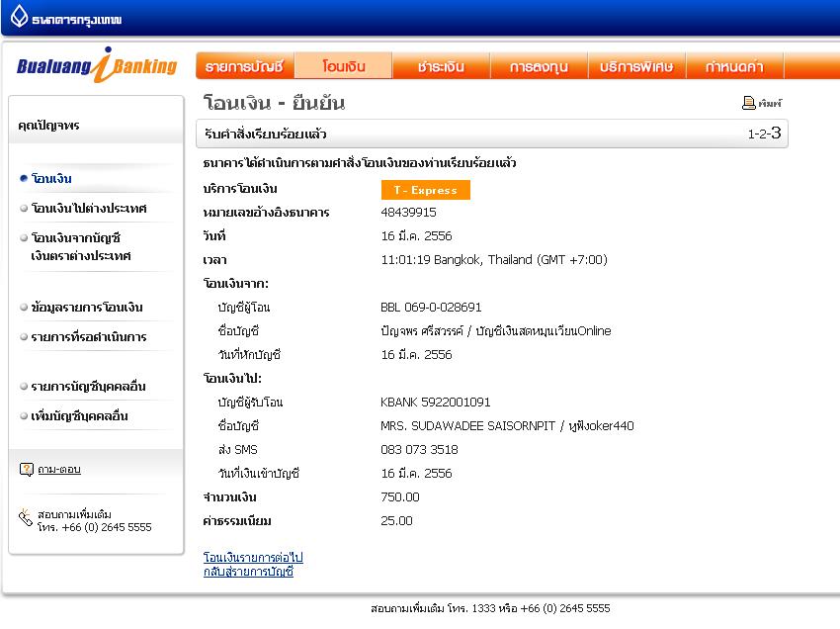Open the รายการบัญชี tab
840x629 pixels.
point(245,66)
